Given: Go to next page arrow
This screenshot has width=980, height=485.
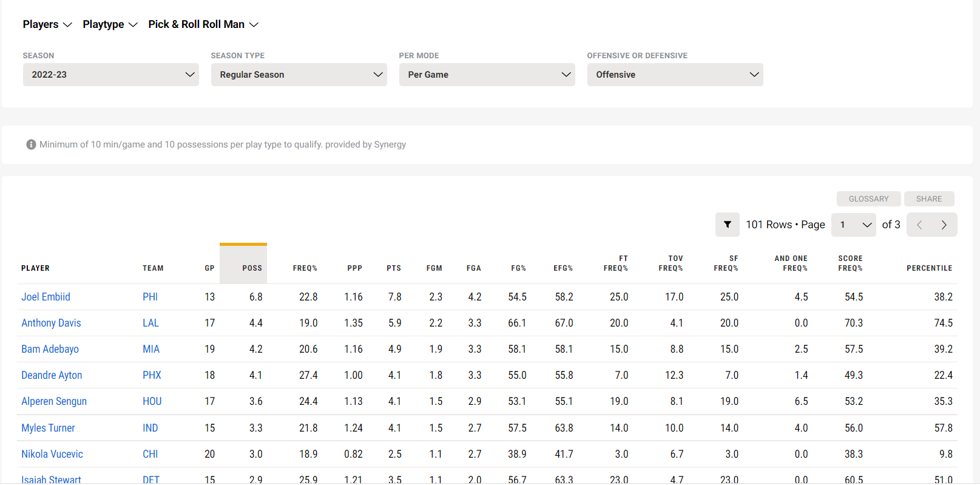Looking at the screenshot, I should [x=944, y=225].
